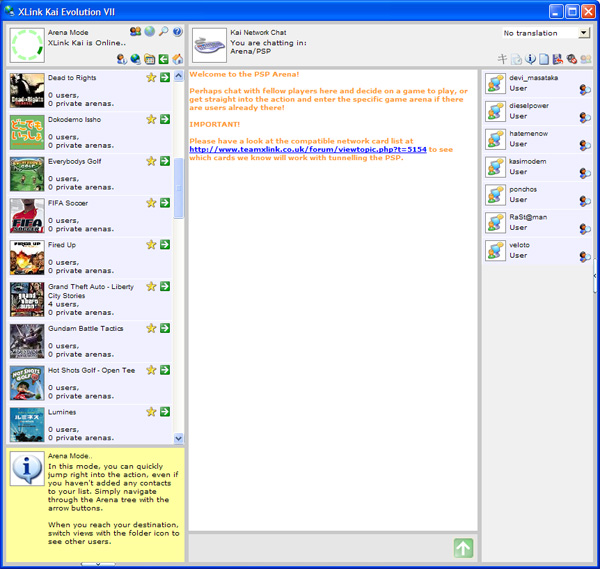Click arena list scroll down arrow

[178, 438]
